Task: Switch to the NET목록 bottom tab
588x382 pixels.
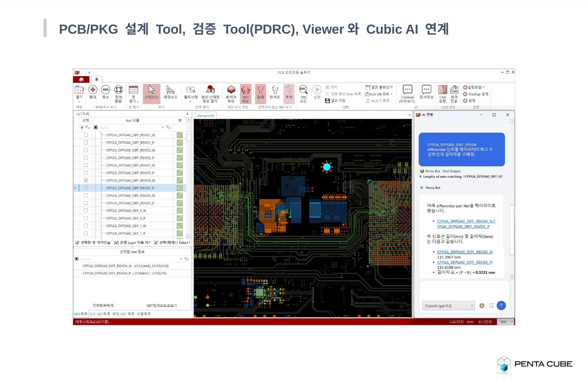Action: coord(81,314)
